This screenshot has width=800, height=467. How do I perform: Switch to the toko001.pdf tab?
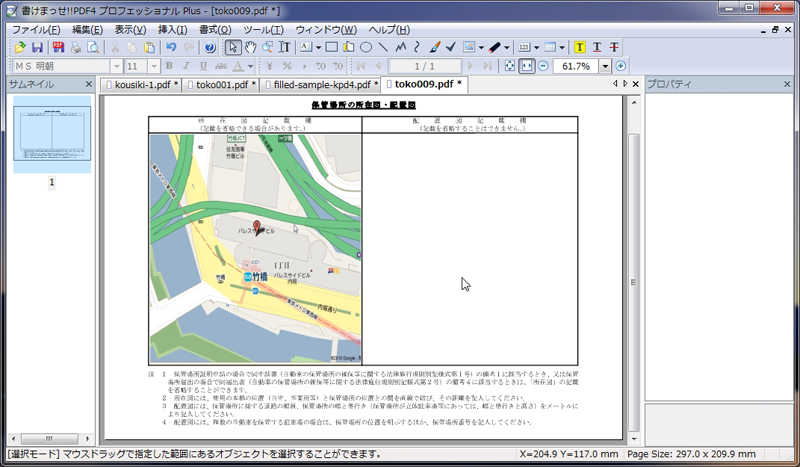click(x=222, y=85)
